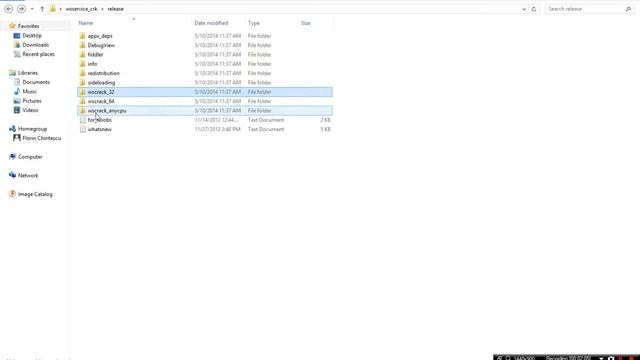Click the Network icon in sidebar
Screen dimensions: 640x360
(x=12, y=175)
